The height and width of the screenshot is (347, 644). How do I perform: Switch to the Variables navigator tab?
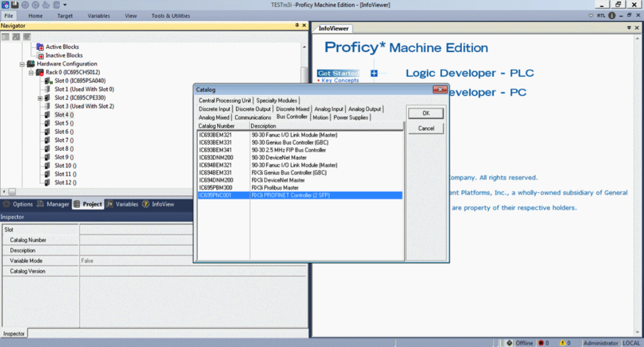[x=123, y=204]
